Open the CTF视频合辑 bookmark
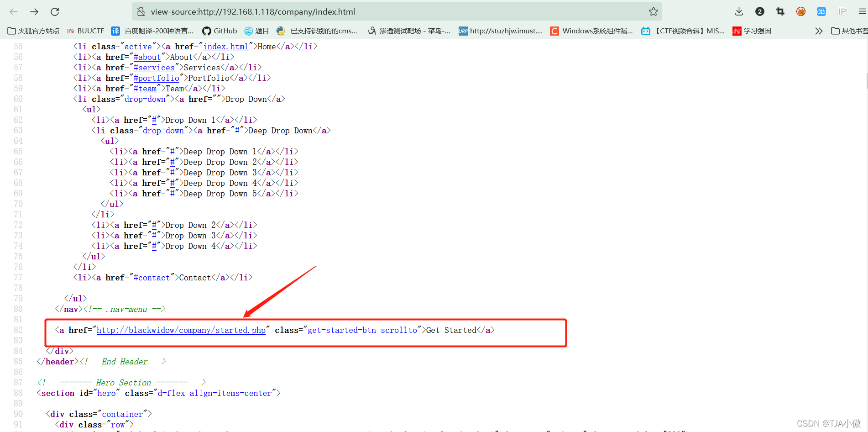The image size is (868, 432). (x=683, y=31)
